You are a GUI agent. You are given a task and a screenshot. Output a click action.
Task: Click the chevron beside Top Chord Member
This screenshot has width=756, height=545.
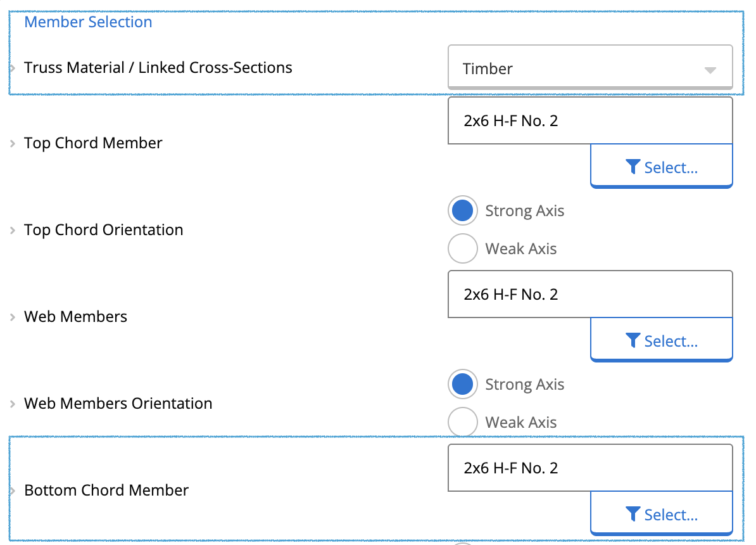pyautogui.click(x=11, y=143)
